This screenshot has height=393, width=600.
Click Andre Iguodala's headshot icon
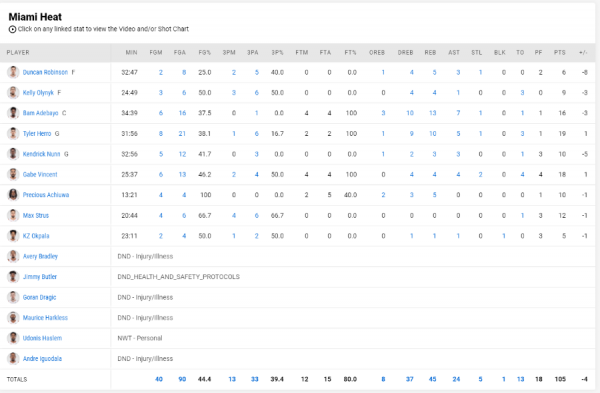13,359
